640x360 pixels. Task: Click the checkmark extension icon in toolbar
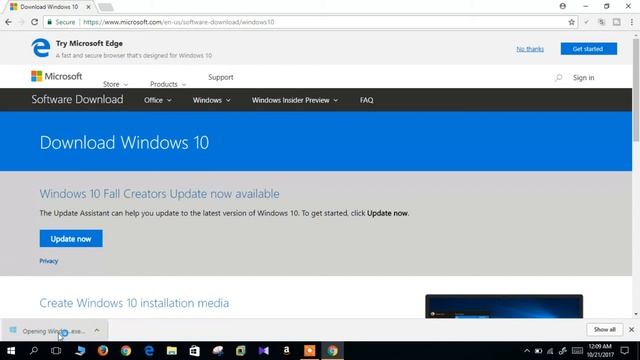click(x=587, y=22)
